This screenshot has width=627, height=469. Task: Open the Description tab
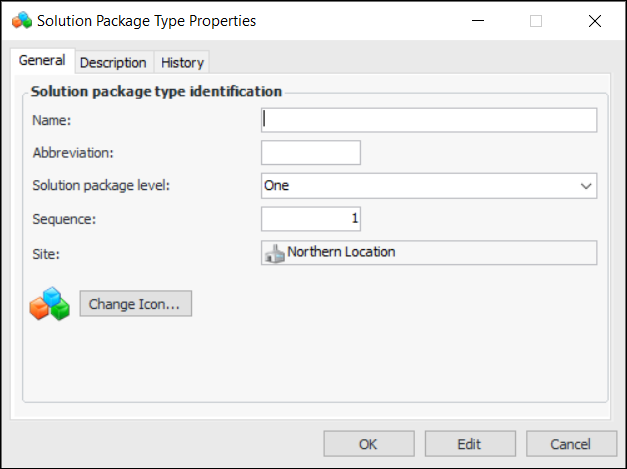pyautogui.click(x=113, y=62)
